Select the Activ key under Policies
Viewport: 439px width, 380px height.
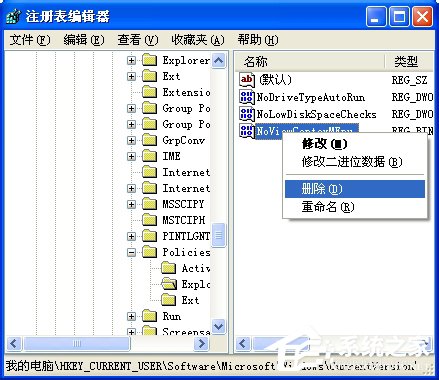pos(196,268)
